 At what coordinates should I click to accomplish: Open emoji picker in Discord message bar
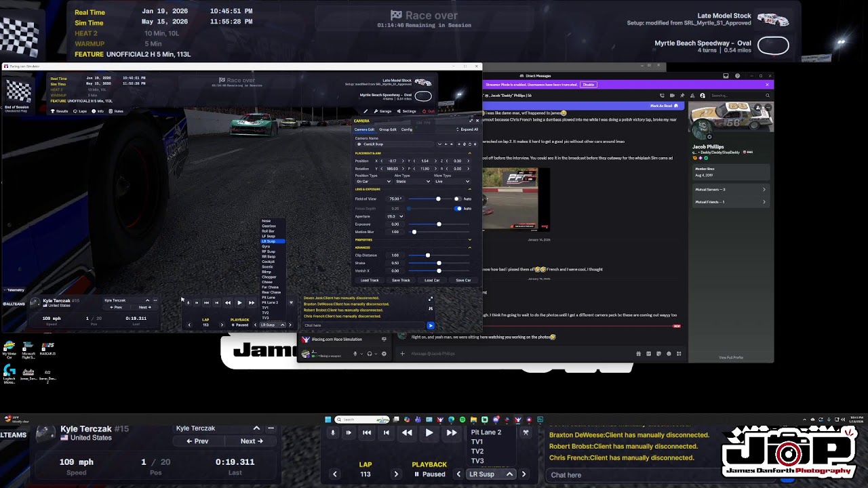click(669, 354)
